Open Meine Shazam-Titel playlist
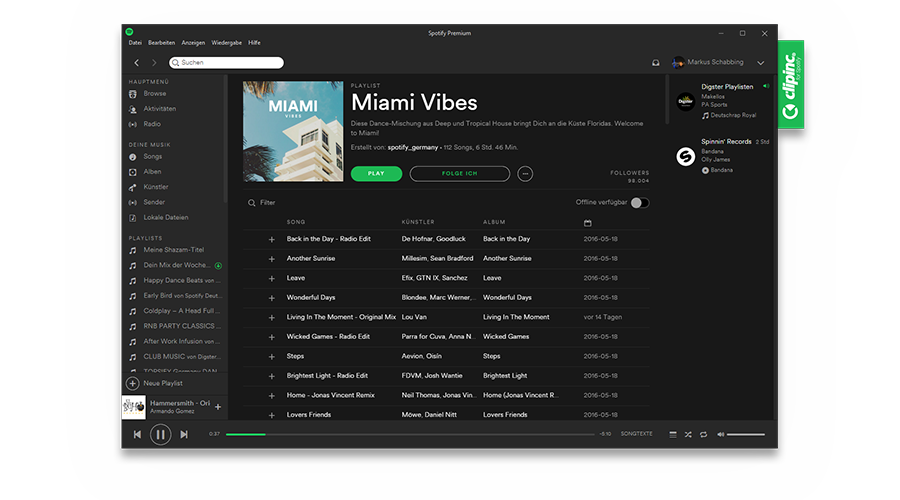This screenshot has height=500, width=900. pos(174,250)
